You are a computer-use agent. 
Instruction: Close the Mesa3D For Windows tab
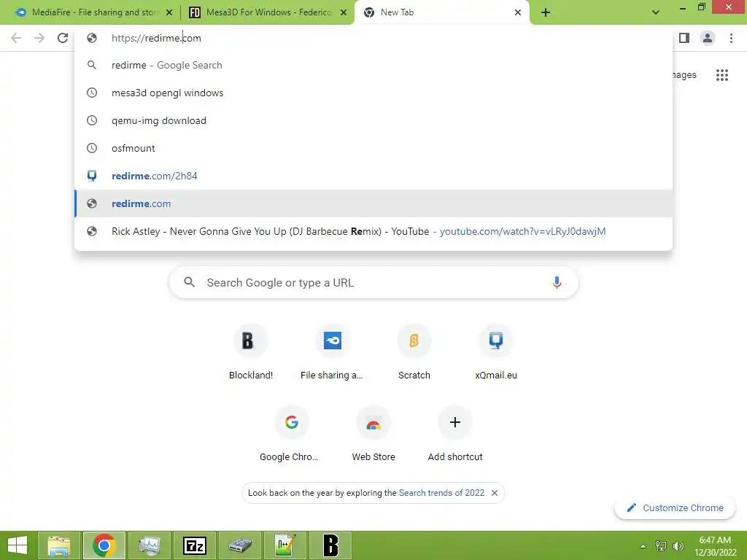click(x=344, y=13)
